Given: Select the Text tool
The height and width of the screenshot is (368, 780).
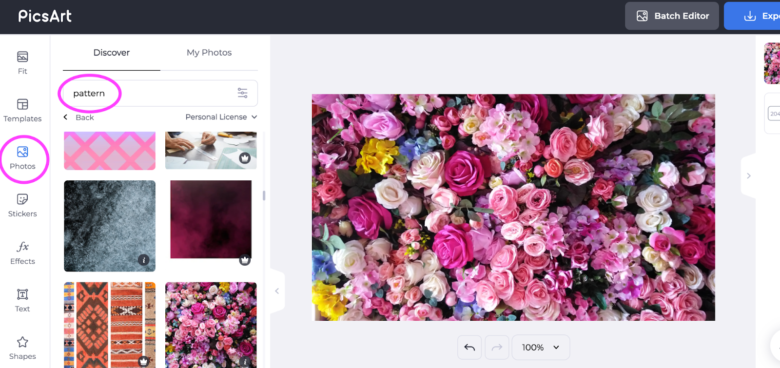Looking at the screenshot, I should click(22, 300).
